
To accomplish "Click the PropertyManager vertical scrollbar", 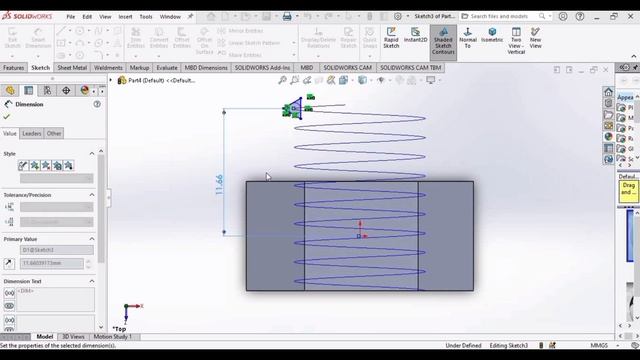I will click(x=101, y=208).
